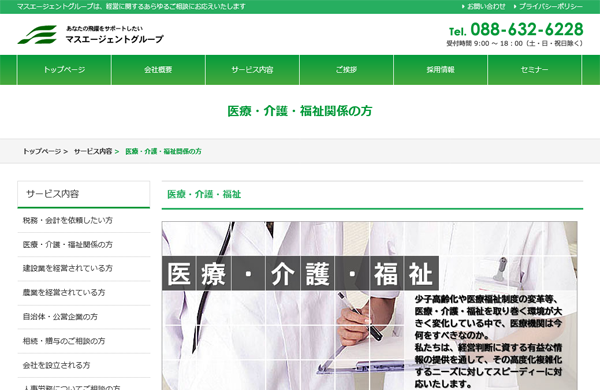Screen dimensions: 600x390
Task: Click the マスエージェントグループ company name text
Action: coord(114,39)
